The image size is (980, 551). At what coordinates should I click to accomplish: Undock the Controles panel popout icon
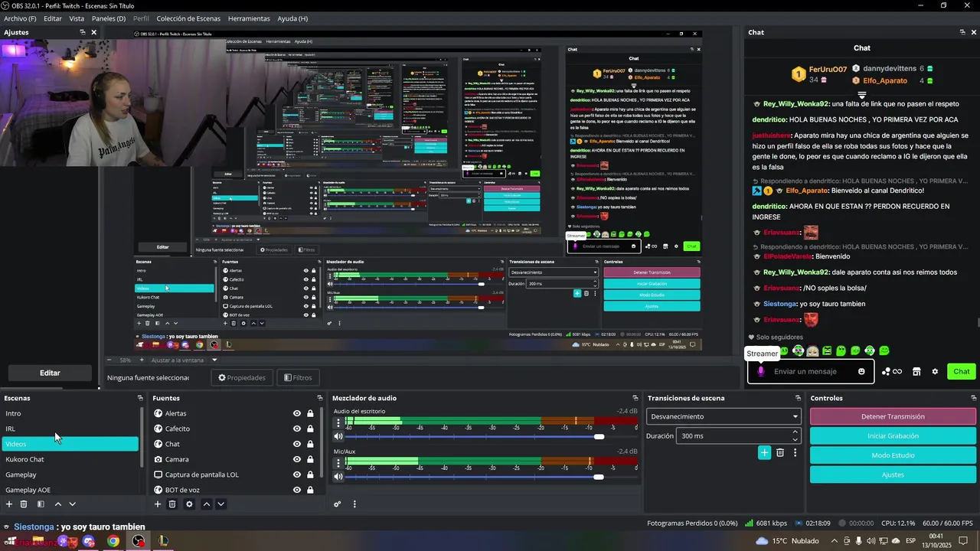(x=972, y=398)
